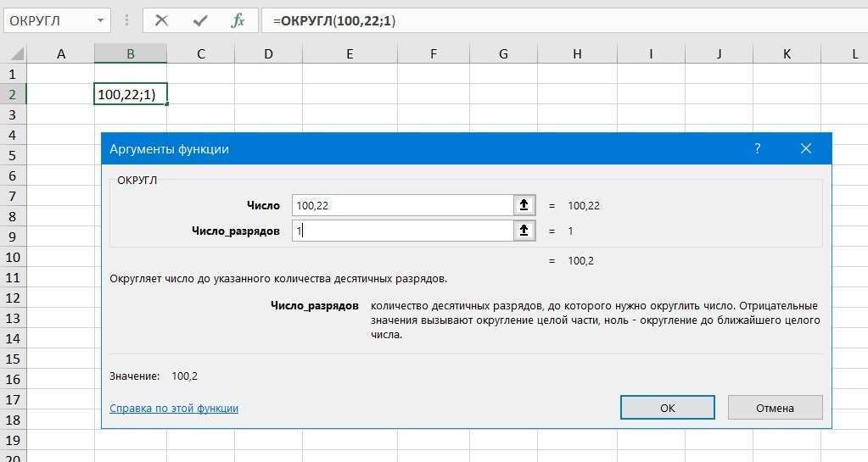Screen dimensions: 868x462
Task: Cancel formula entry with the X icon
Action: (x=162, y=21)
